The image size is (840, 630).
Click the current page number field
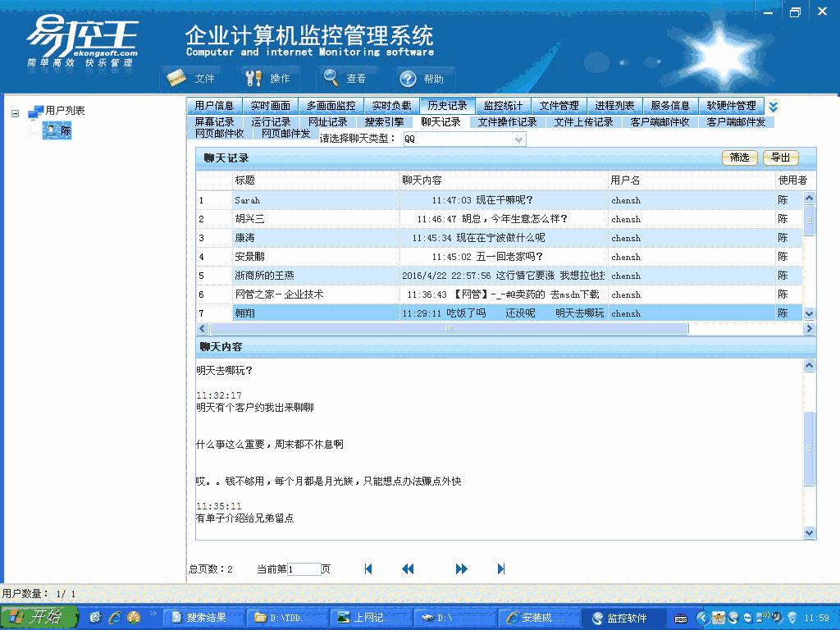click(x=304, y=569)
